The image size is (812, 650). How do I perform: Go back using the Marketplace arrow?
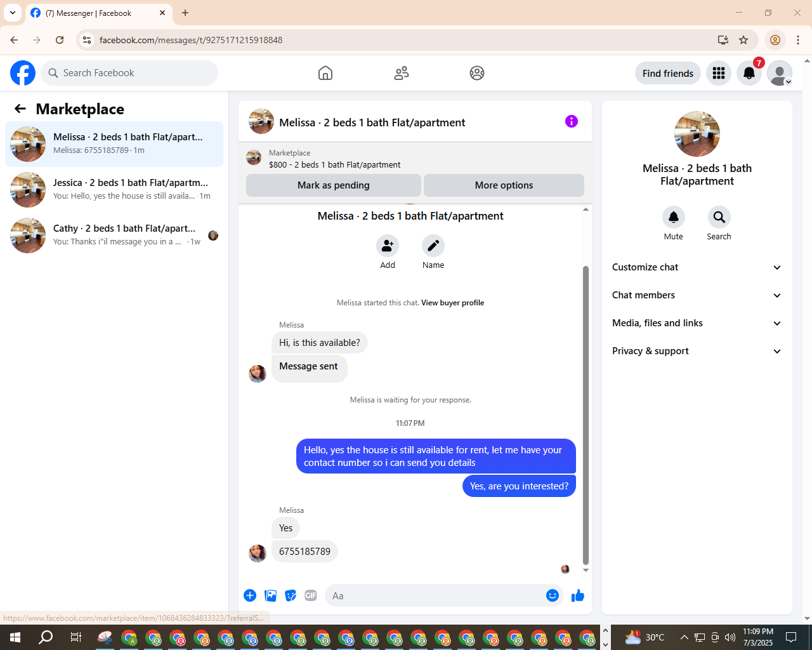pos(20,109)
